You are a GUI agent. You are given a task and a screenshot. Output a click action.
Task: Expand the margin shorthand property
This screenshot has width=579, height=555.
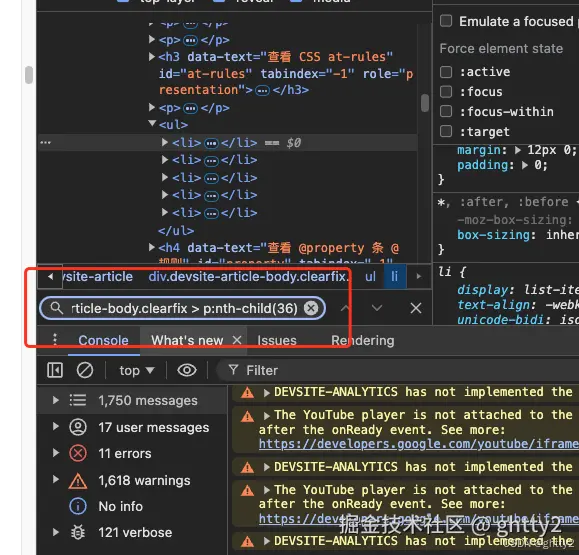[518, 150]
